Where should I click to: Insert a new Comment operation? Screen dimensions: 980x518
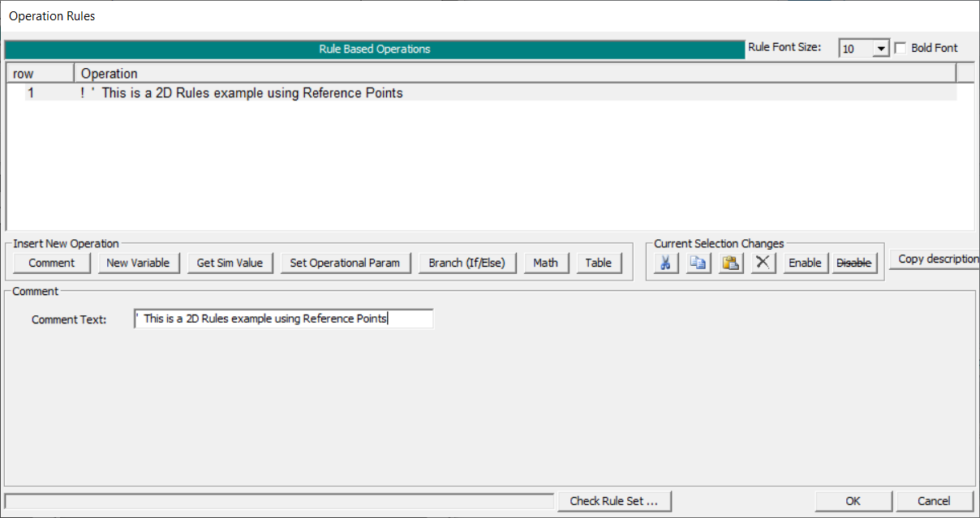click(52, 263)
